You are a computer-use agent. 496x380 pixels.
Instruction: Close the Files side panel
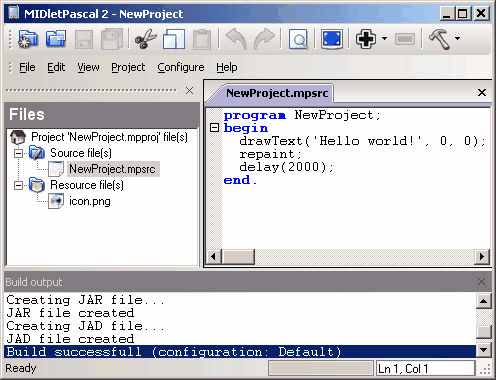tap(189, 90)
